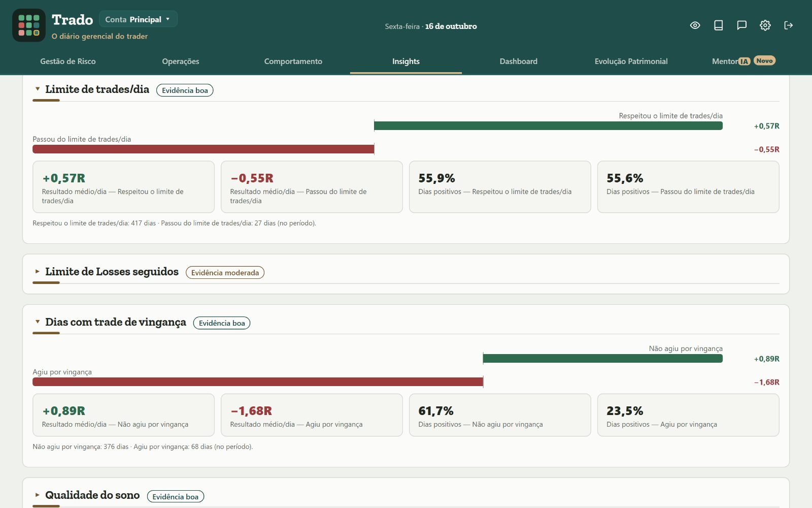
Task: Click the Trado app logo icon
Action: click(x=29, y=25)
